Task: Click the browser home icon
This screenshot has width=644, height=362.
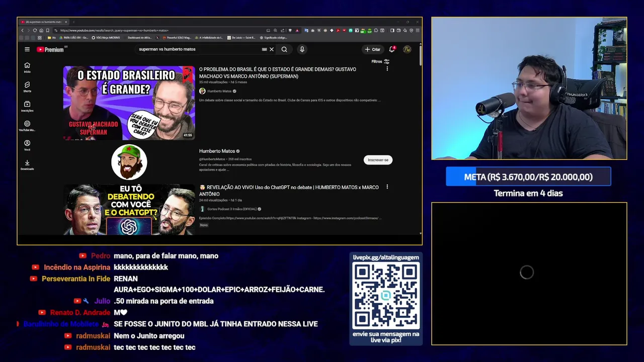Action: [41, 30]
